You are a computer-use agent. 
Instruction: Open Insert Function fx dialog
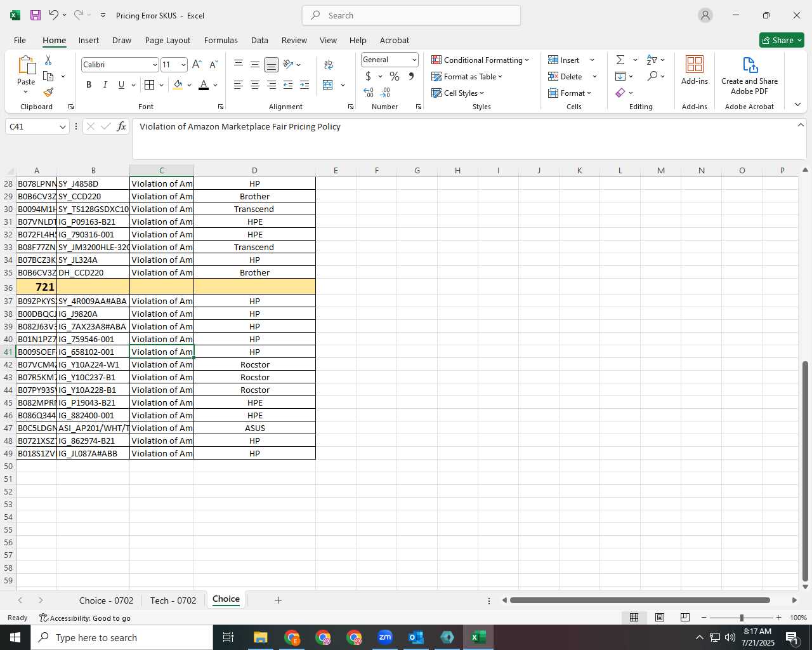click(121, 127)
